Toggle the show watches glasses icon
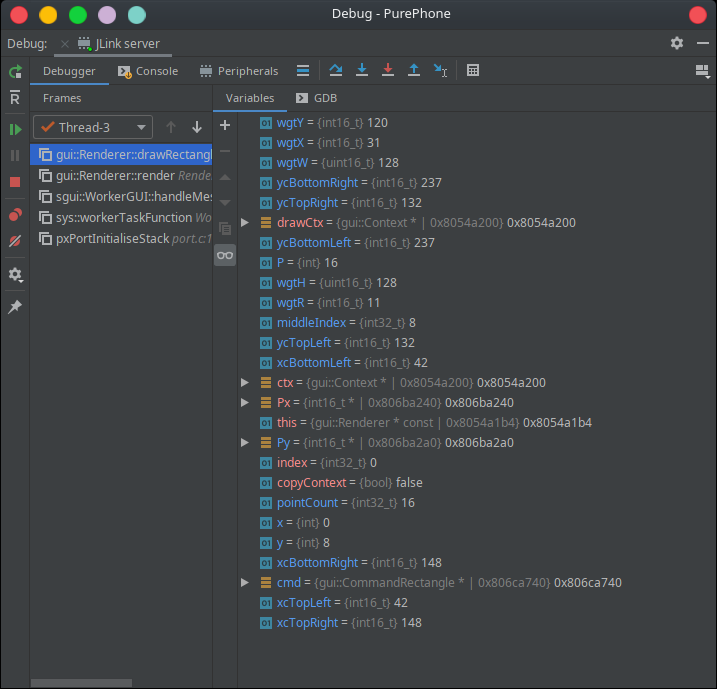 [225, 255]
